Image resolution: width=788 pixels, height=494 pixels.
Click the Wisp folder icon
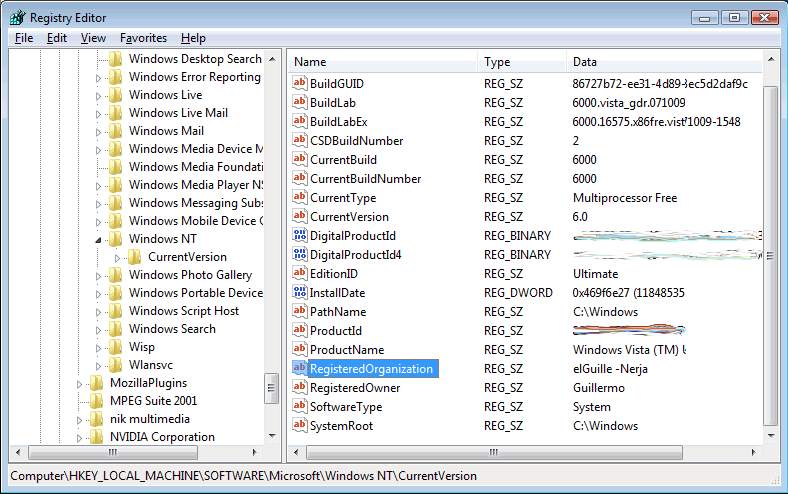tap(116, 347)
